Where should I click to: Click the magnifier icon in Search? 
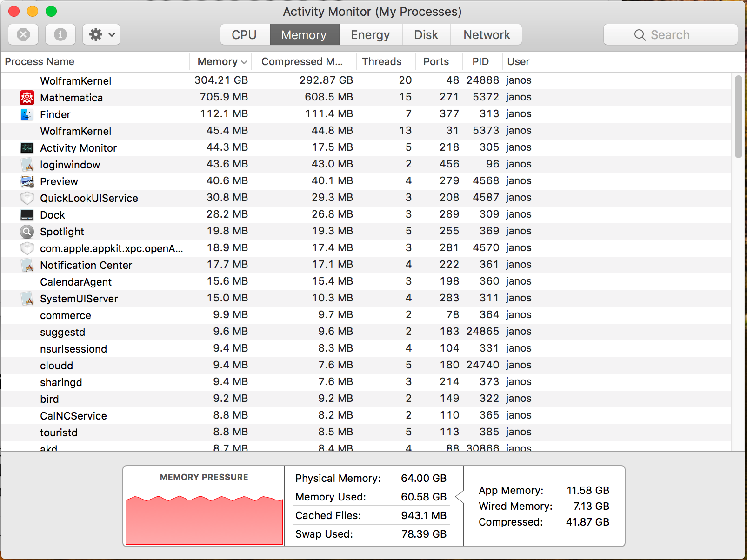(640, 35)
